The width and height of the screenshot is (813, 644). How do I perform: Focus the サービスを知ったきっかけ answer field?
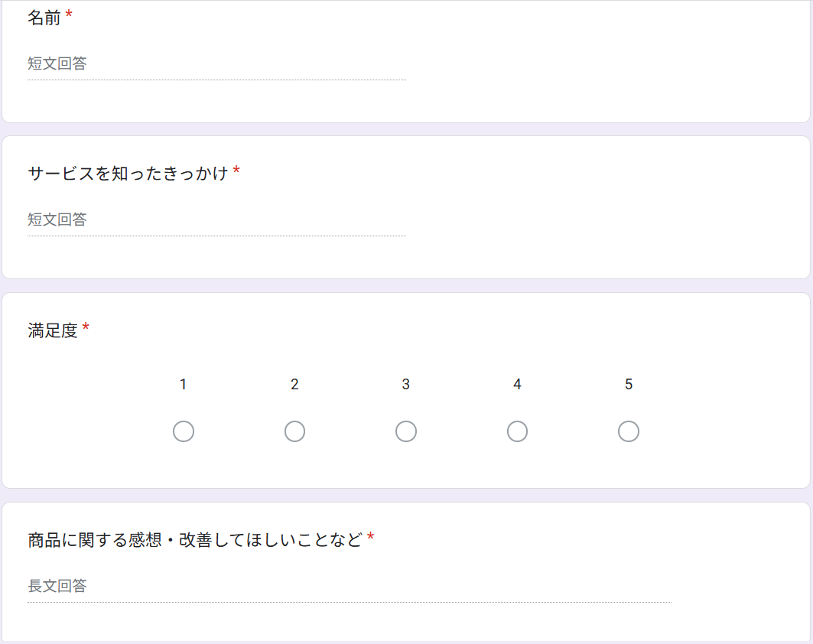pos(216,220)
